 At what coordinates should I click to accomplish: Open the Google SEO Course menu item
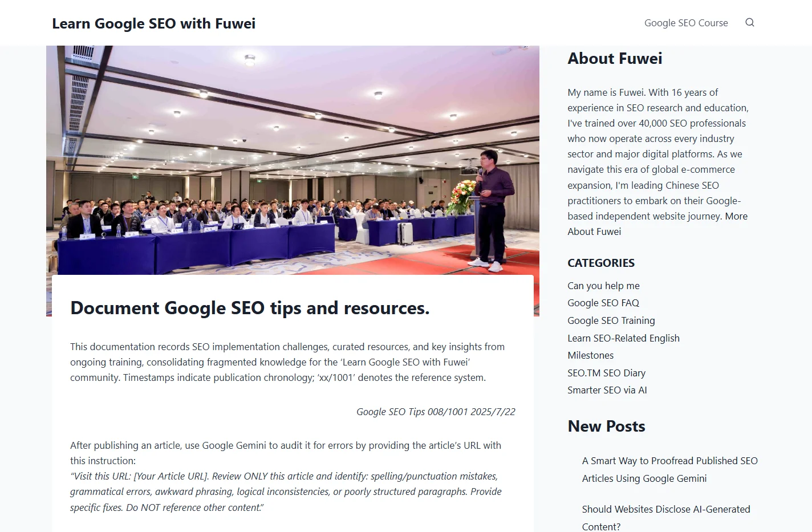[x=686, y=23]
